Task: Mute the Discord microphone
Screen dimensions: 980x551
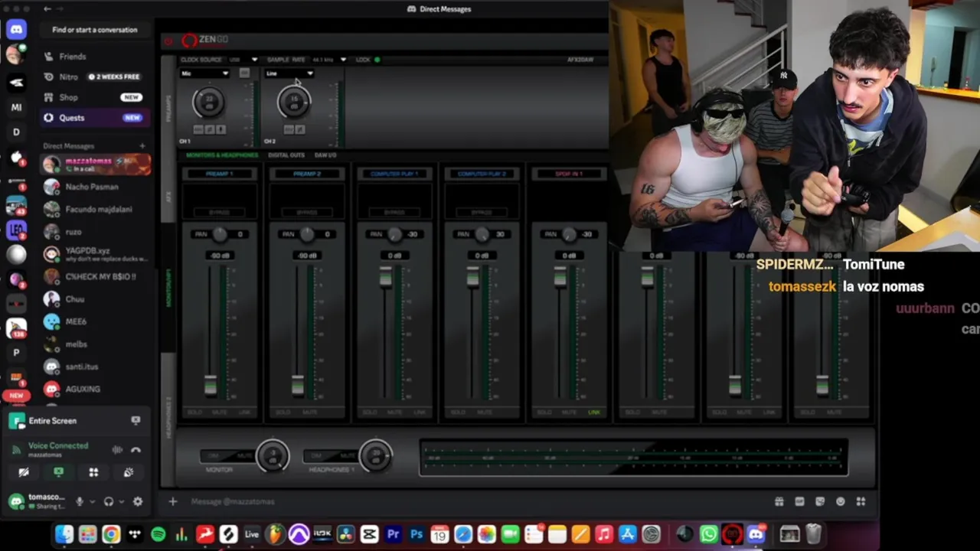Action: pos(79,501)
